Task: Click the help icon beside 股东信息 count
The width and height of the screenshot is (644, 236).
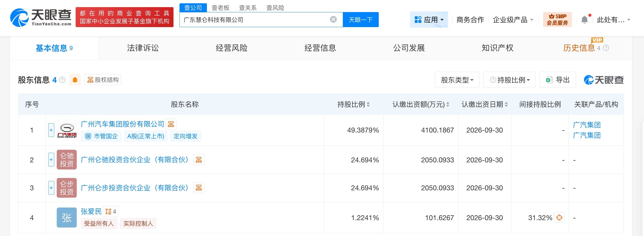Action: pos(62,80)
